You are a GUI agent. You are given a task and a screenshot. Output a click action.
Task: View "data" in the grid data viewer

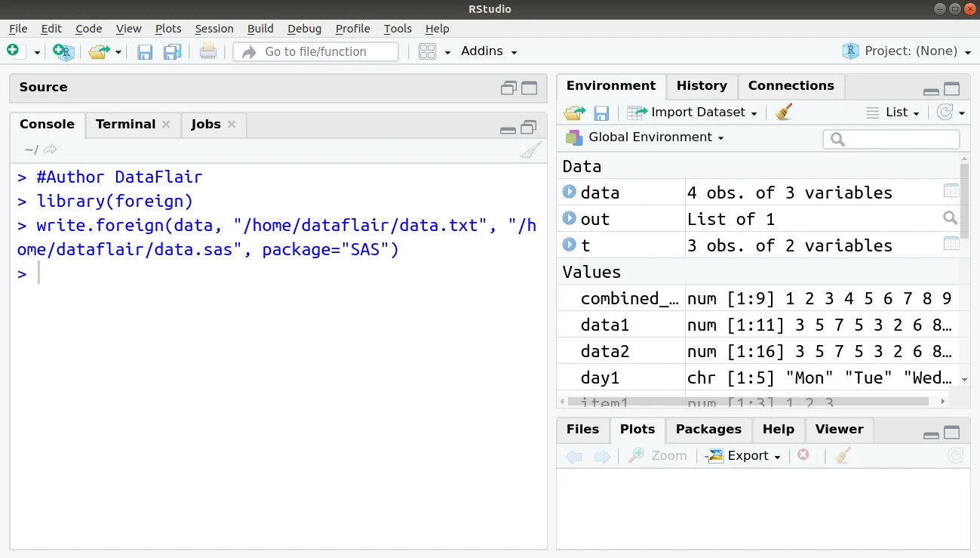click(951, 192)
